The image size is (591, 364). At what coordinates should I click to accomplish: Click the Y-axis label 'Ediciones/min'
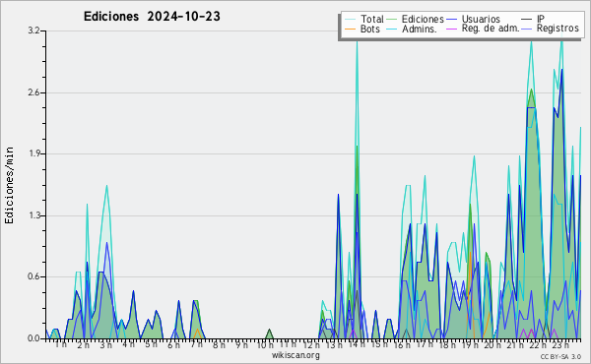[9, 185]
